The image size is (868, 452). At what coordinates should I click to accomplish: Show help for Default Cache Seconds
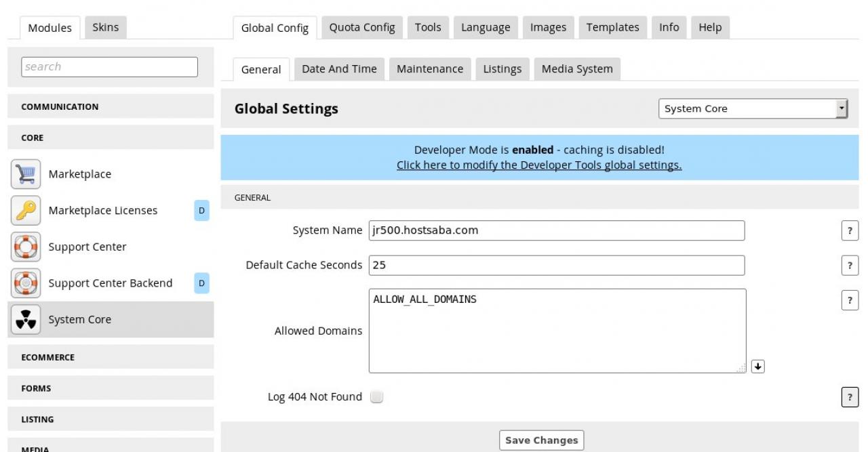tap(849, 265)
